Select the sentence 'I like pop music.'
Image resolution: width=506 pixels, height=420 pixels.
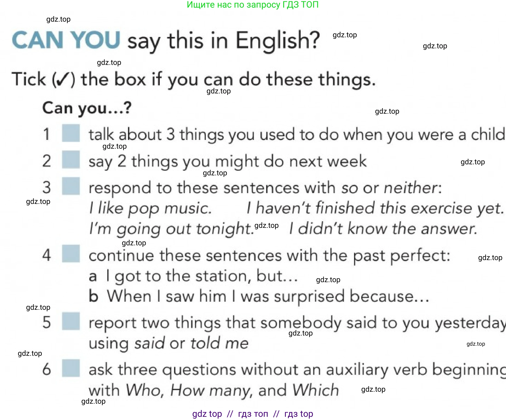[150, 208]
